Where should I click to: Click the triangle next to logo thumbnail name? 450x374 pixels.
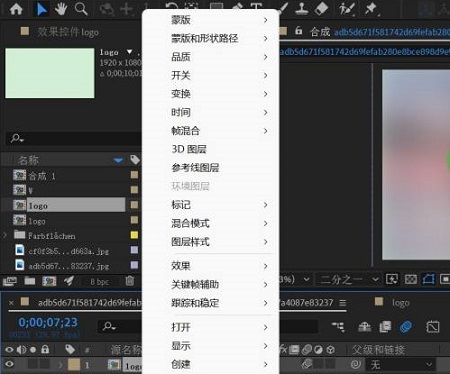tap(129, 52)
